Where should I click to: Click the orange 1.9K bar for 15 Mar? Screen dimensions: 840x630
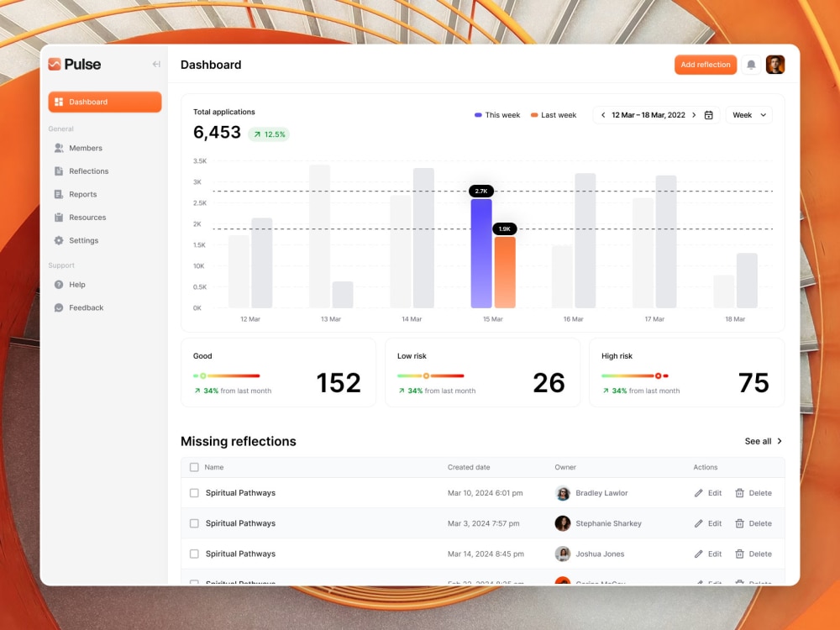pos(505,272)
